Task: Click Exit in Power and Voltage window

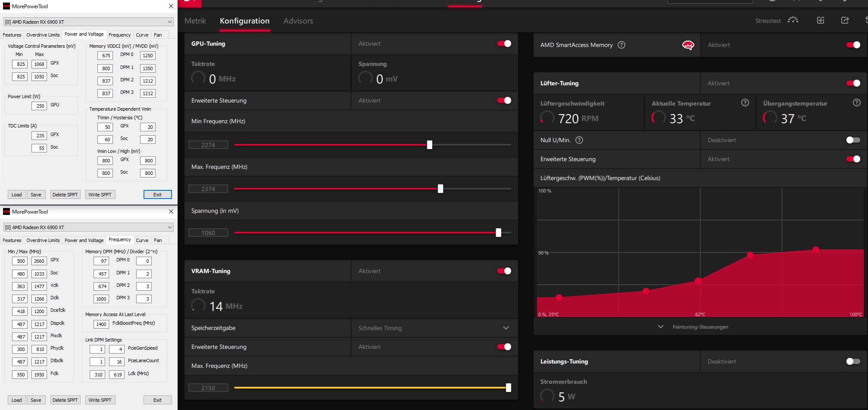Action: pyautogui.click(x=158, y=195)
